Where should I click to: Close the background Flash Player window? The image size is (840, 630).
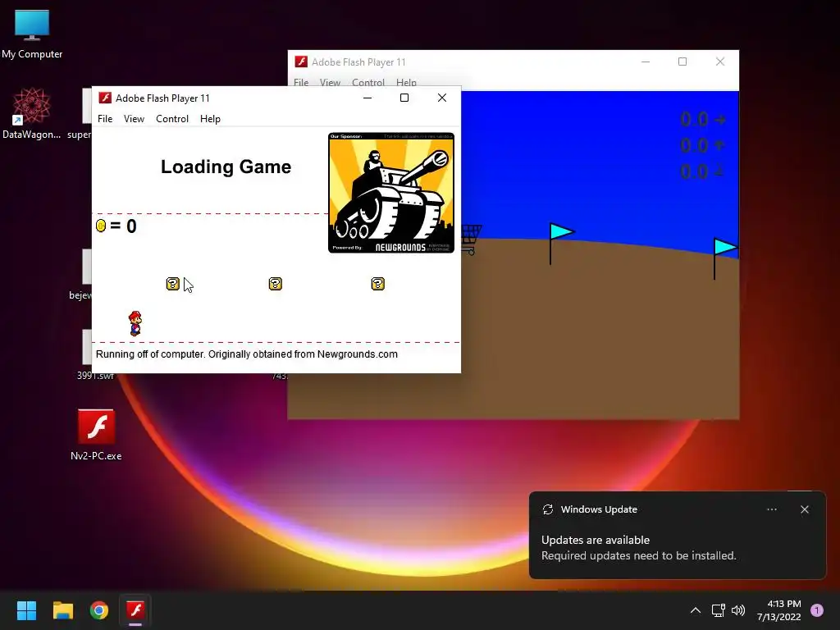(x=720, y=62)
